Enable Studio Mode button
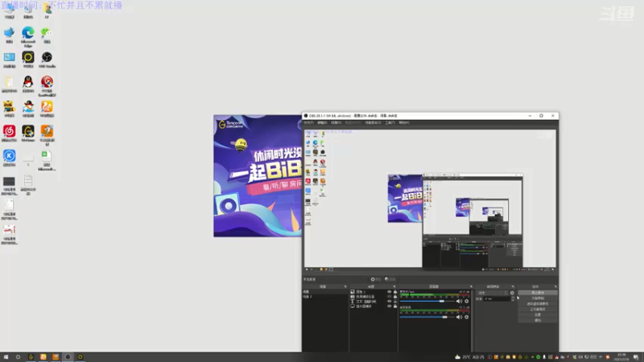Viewport: 644px width, 362px height. pyautogui.click(x=538, y=309)
